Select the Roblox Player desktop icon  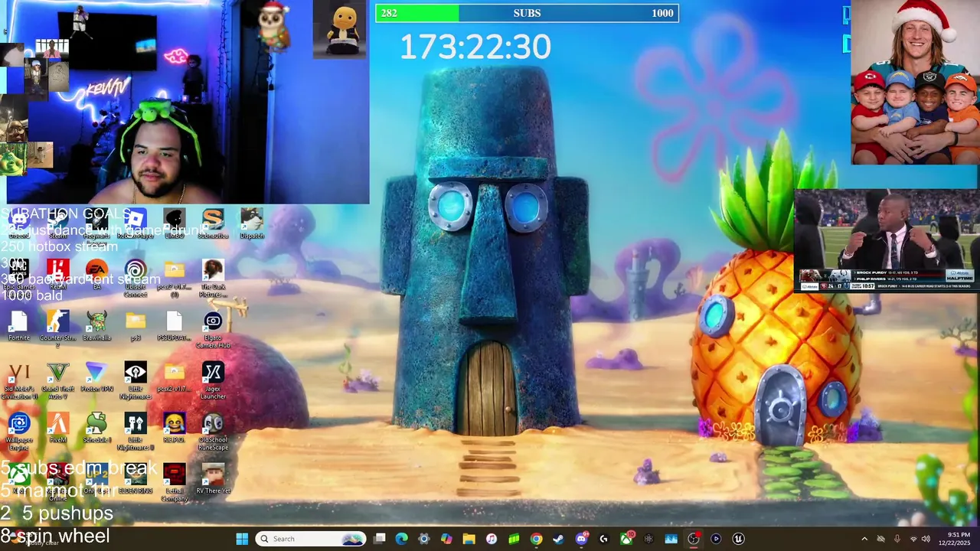[x=136, y=223]
